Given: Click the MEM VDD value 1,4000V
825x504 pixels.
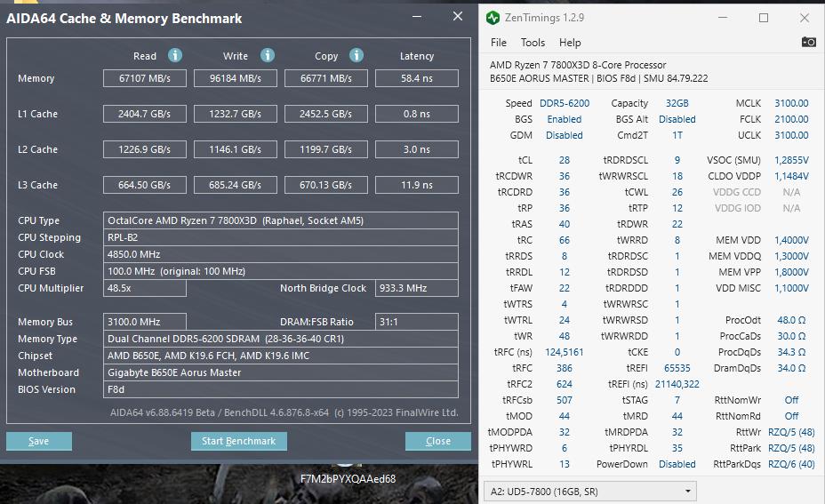Looking at the screenshot, I should [791, 240].
